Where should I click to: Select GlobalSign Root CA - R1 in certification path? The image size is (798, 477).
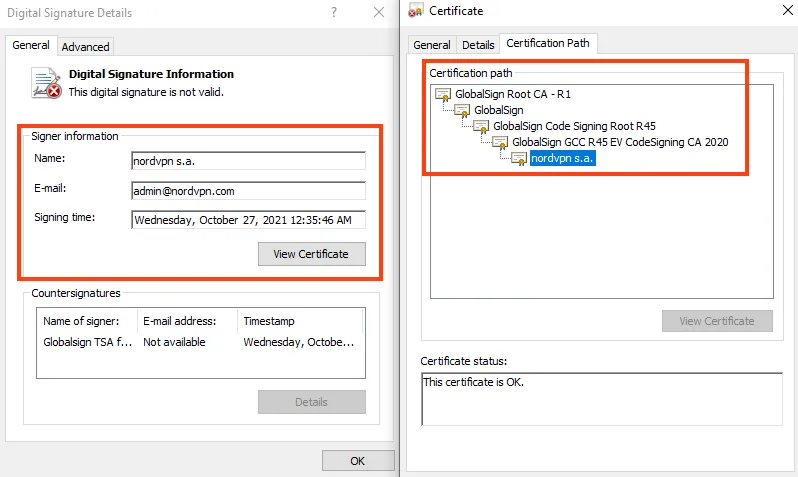pyautogui.click(x=512, y=94)
